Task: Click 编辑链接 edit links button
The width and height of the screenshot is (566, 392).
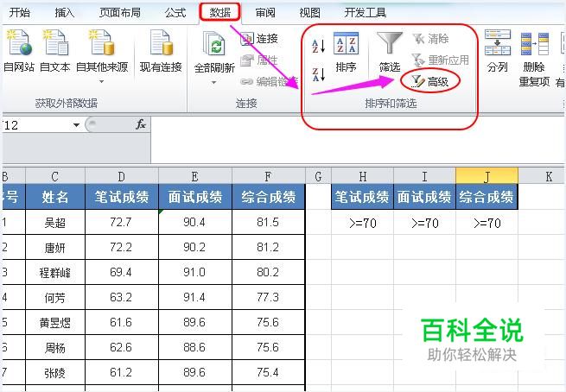Action: (269, 82)
